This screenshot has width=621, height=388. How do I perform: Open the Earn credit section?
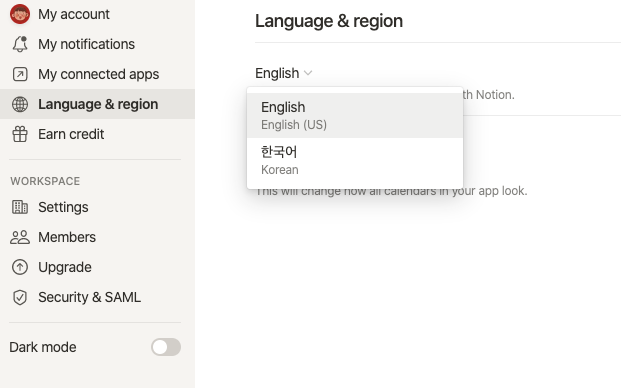[x=97, y=134]
